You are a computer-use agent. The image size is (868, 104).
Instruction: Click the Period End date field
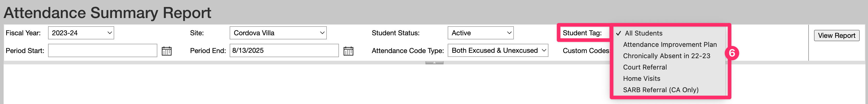click(x=284, y=51)
